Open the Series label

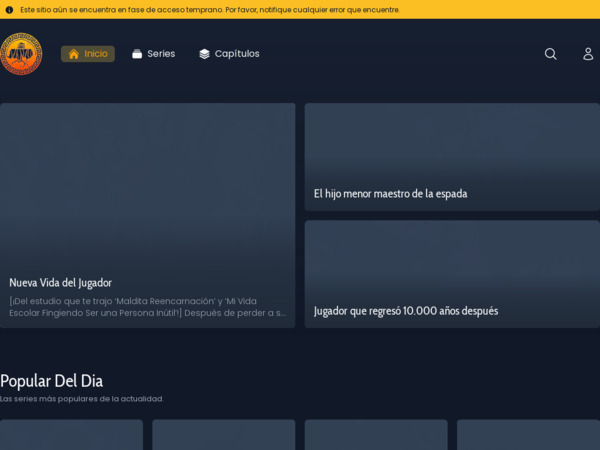[161, 54]
